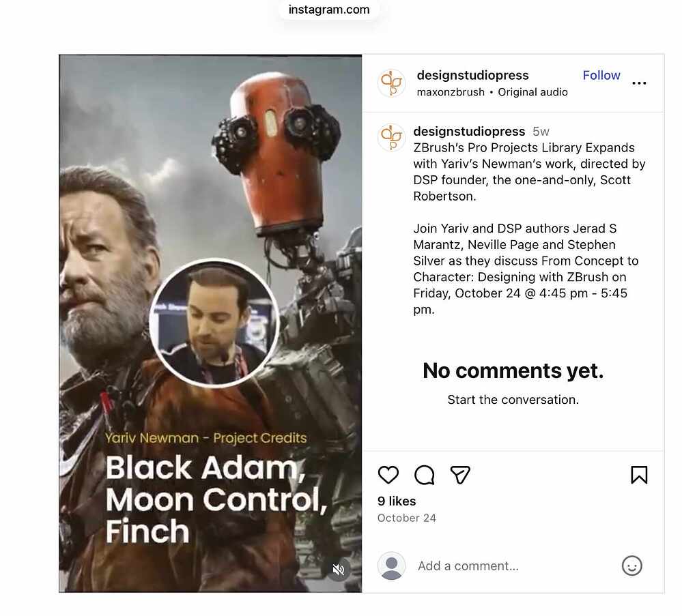Follow the designstudiopress account

point(601,75)
